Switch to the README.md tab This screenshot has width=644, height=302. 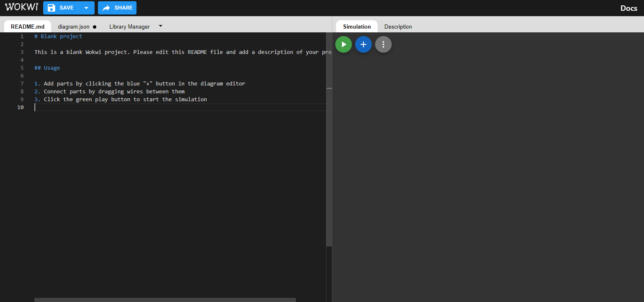point(27,27)
